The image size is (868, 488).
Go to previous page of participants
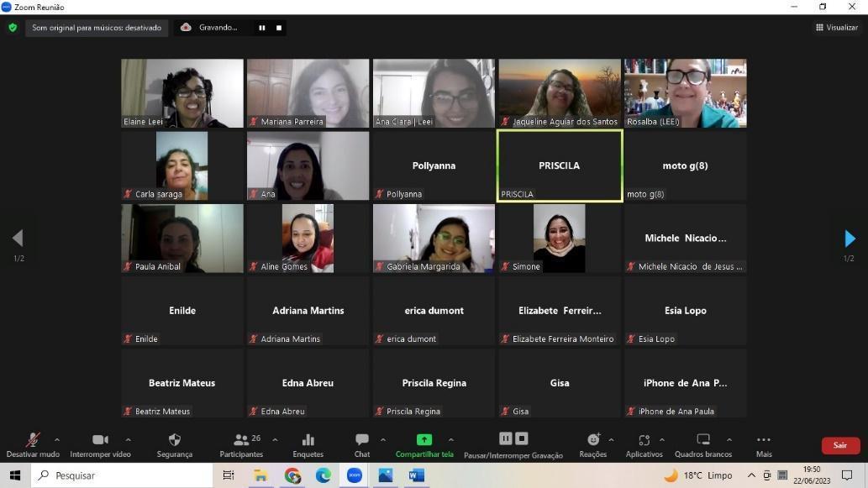click(x=18, y=239)
